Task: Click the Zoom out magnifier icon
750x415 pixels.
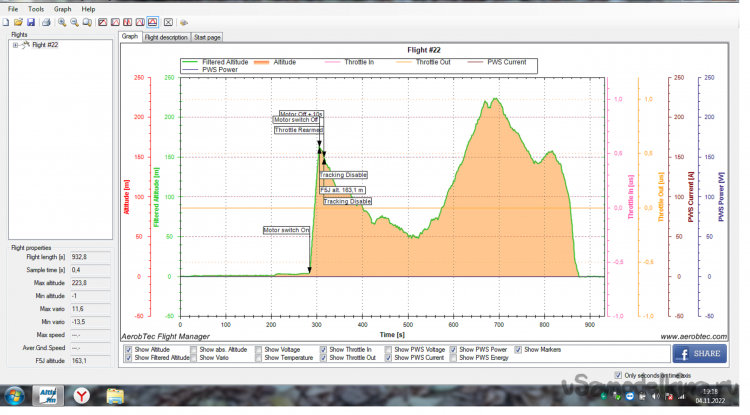Action: (75, 21)
